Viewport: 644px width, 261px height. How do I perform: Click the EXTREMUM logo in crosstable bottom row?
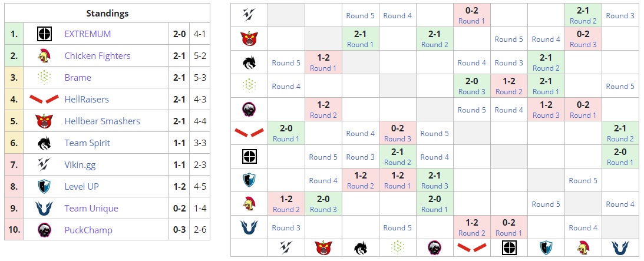click(509, 248)
